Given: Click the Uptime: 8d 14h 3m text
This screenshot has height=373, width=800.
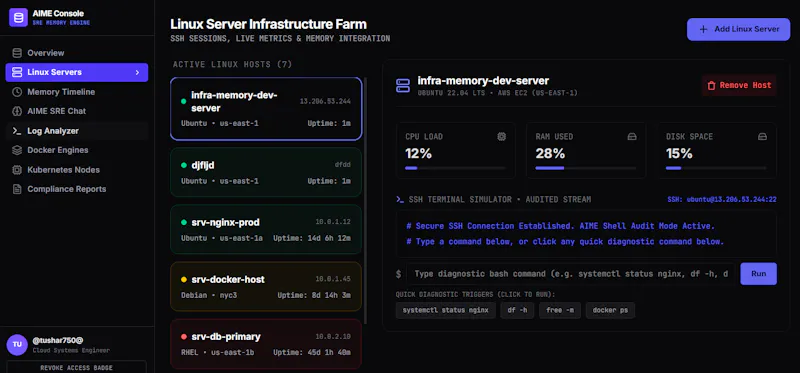Looking at the screenshot, I should click(x=314, y=295).
